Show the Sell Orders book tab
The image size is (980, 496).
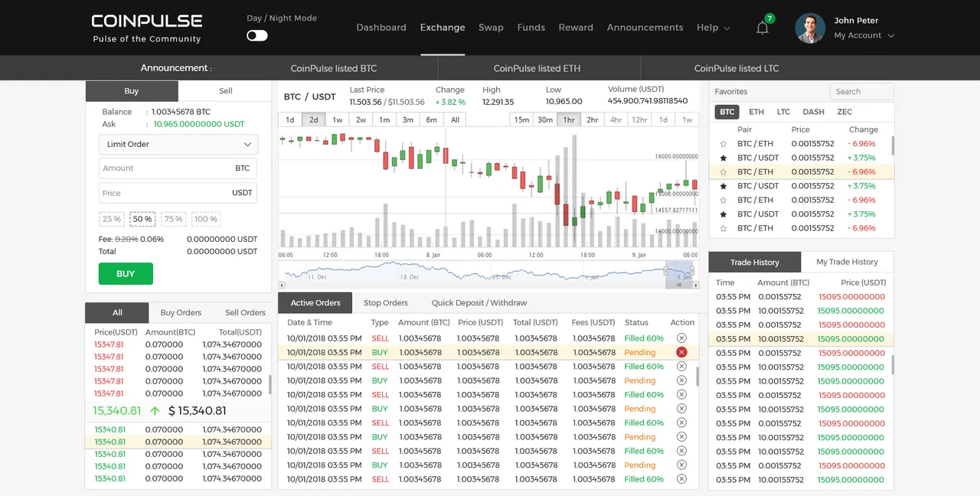click(x=245, y=312)
